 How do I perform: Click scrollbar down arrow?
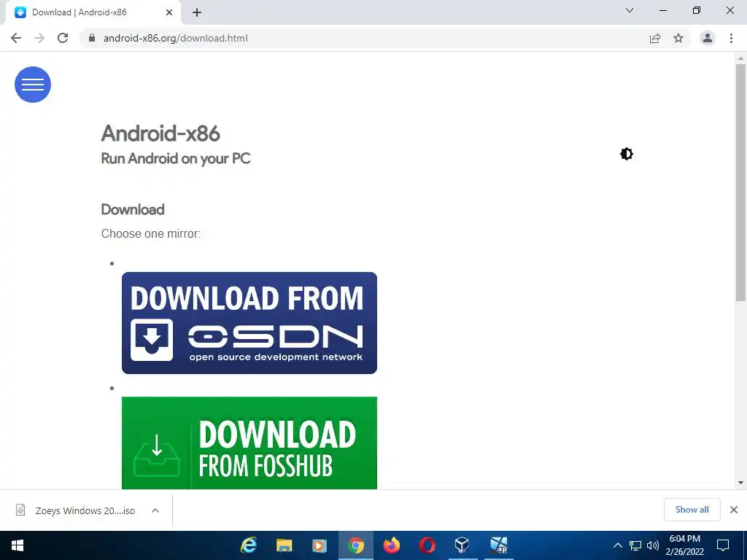click(x=740, y=483)
